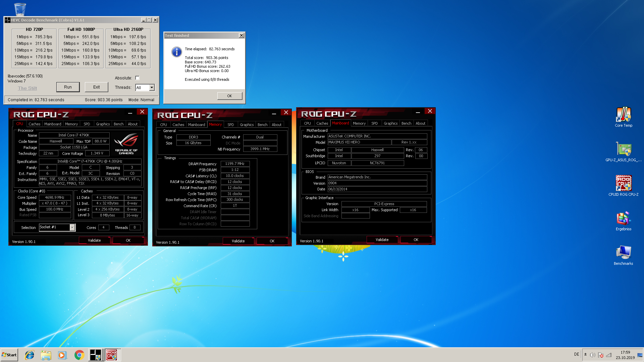Select About tab in Mainboard window

[x=421, y=123]
